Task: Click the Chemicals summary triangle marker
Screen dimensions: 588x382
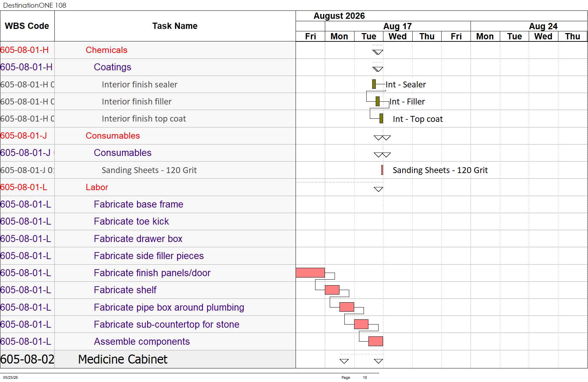Action: coord(378,52)
